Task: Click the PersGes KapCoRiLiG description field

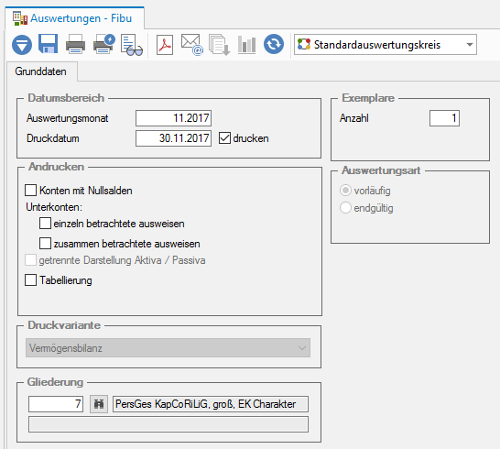Action: tap(211, 404)
